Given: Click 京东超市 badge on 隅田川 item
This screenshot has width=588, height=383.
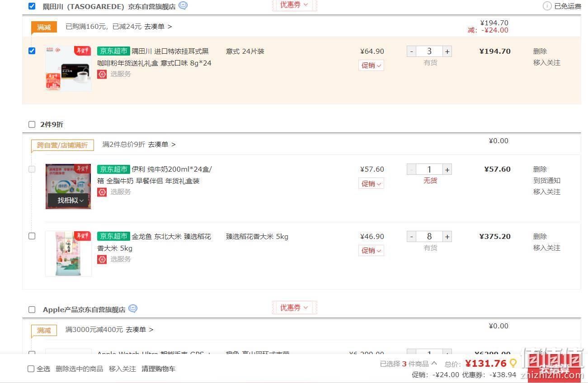Looking at the screenshot, I should pos(113,51).
